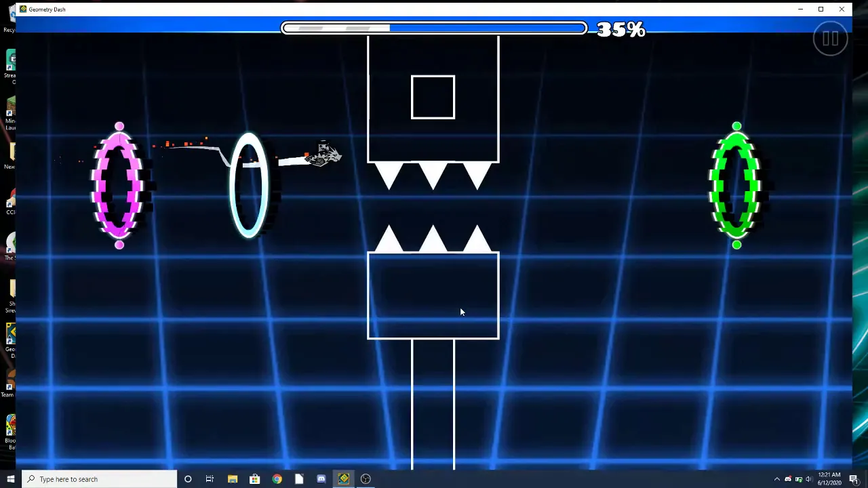This screenshot has width=868, height=488.
Task: Launch Microsoft Store from the taskbar
Action: (x=254, y=479)
